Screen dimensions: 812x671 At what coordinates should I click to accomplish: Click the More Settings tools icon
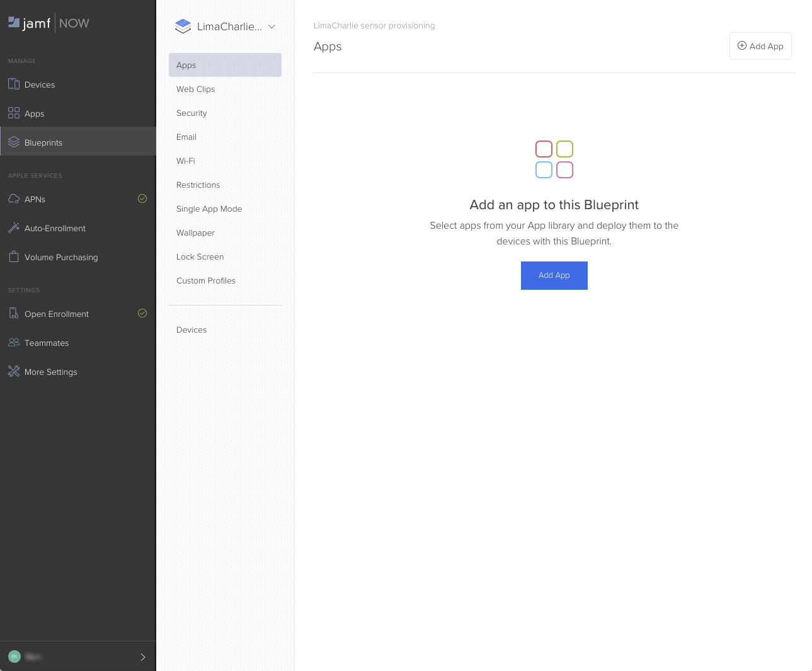[x=14, y=372]
